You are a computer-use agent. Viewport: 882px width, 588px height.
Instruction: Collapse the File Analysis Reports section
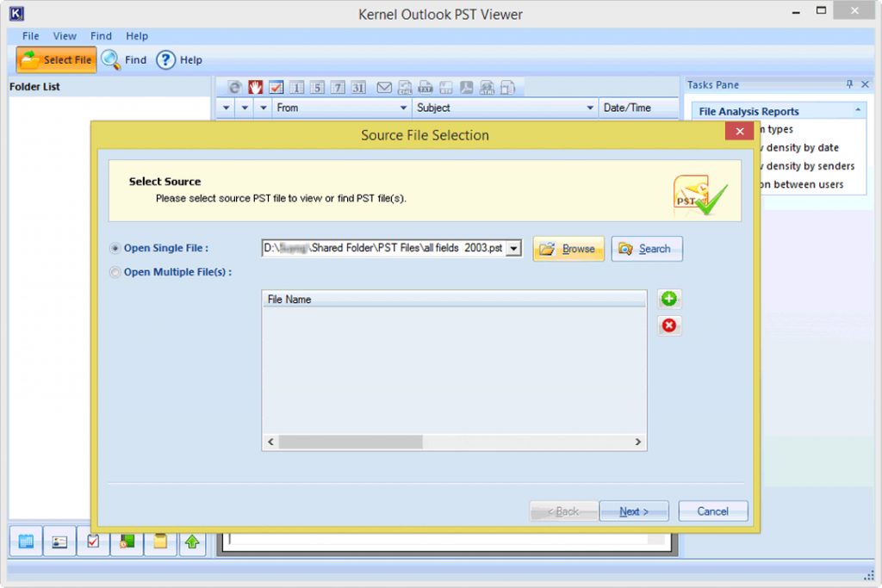858,110
